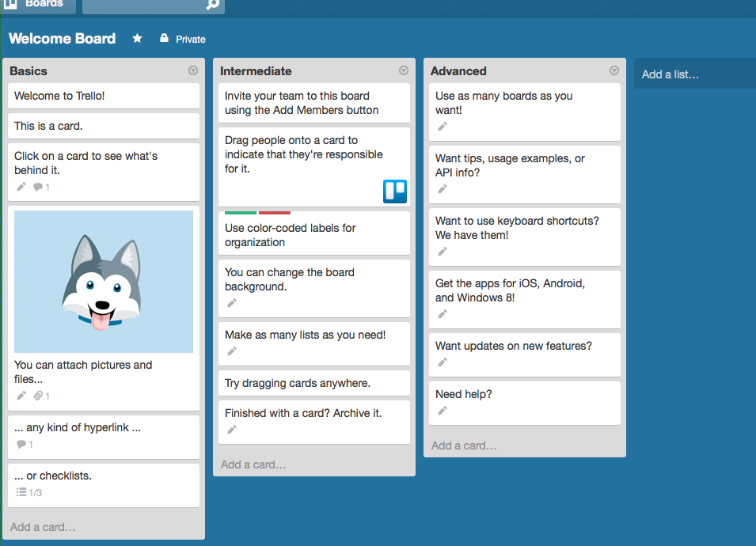Click the red label on color-coded card
Image resolution: width=756 pixels, height=546 pixels.
pyautogui.click(x=275, y=213)
